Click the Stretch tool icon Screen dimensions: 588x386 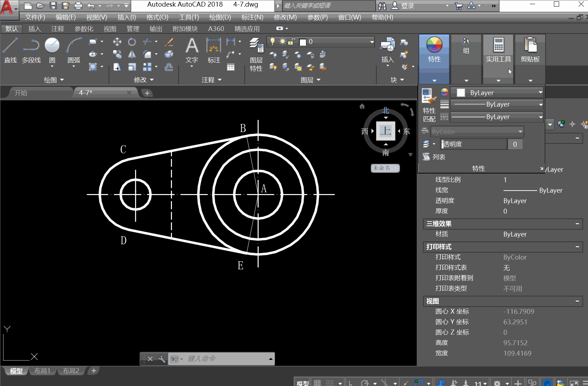pos(117,67)
